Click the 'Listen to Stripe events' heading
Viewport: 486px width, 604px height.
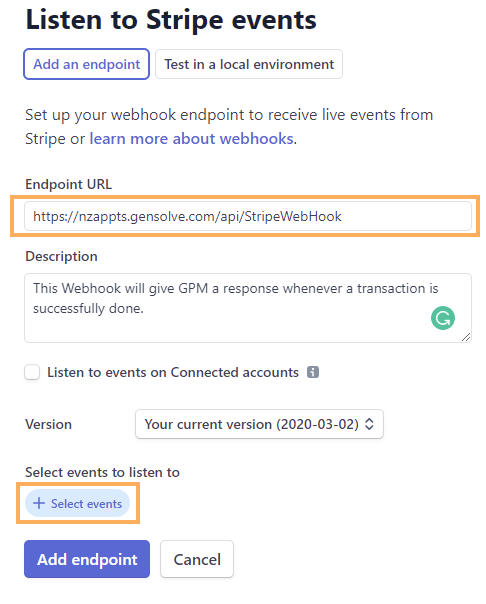[171, 20]
